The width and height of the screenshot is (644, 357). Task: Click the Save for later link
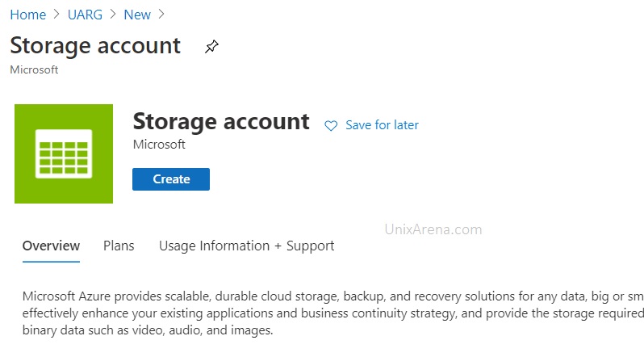tap(382, 125)
